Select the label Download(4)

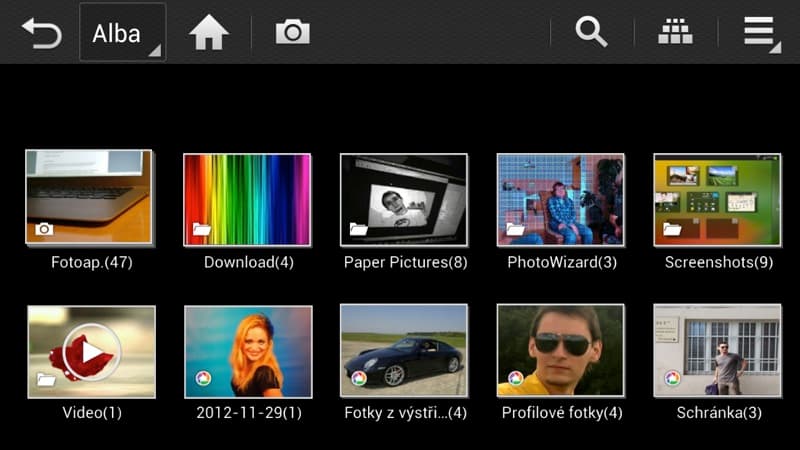[249, 262]
